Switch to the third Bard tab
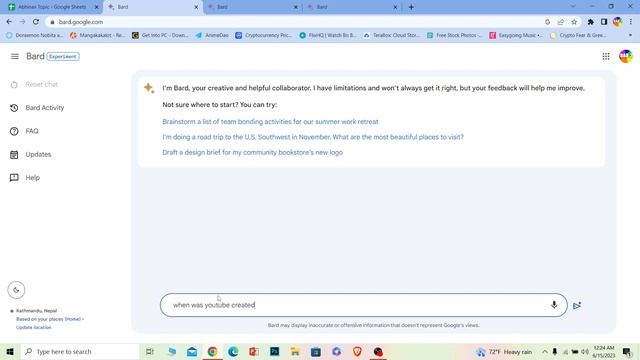Image resolution: width=640 pixels, height=360 pixels. coord(351,7)
